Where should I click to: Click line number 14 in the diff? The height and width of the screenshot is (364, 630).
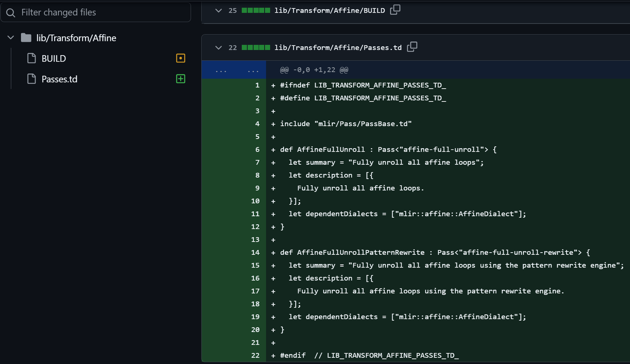pyautogui.click(x=255, y=253)
